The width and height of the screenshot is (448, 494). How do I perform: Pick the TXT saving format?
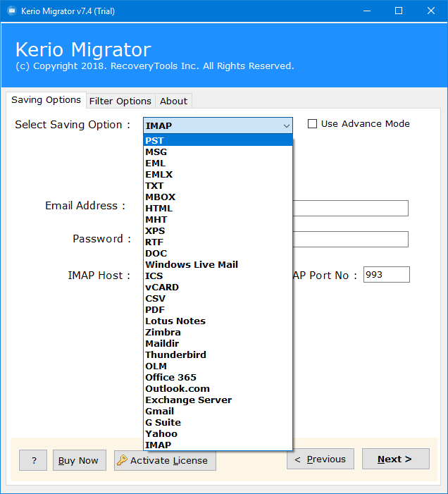(x=218, y=185)
